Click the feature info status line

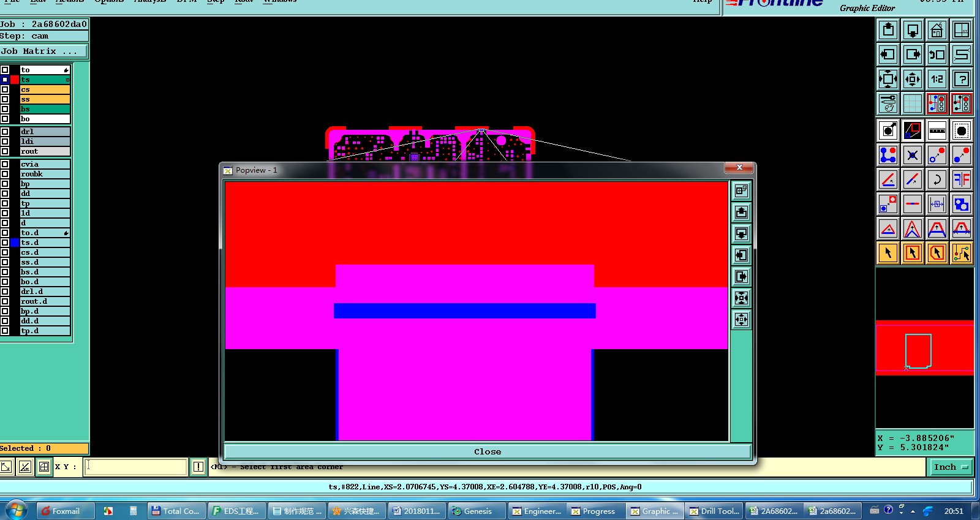[486, 487]
